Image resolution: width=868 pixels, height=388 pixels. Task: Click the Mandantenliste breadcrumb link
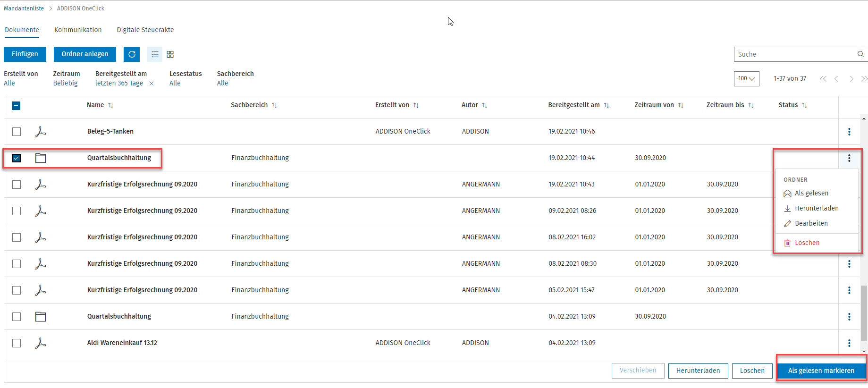coord(24,8)
